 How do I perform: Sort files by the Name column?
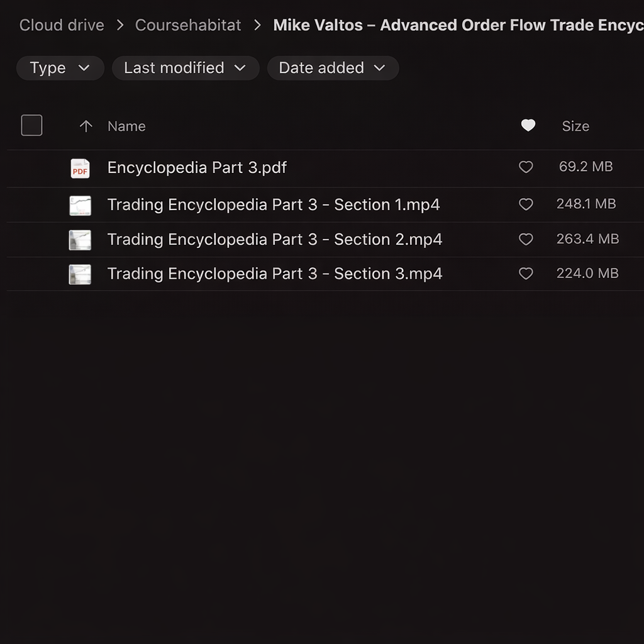point(126,126)
